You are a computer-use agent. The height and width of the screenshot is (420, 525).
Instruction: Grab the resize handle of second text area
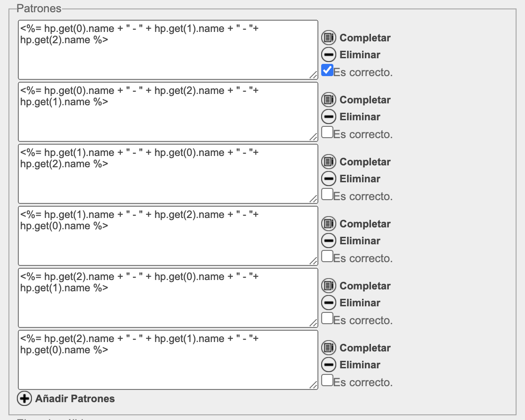pyautogui.click(x=314, y=137)
